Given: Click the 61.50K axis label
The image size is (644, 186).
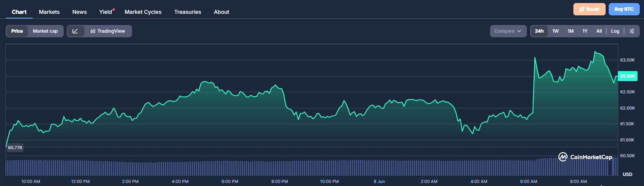Looking at the screenshot, I should pyautogui.click(x=627, y=124).
